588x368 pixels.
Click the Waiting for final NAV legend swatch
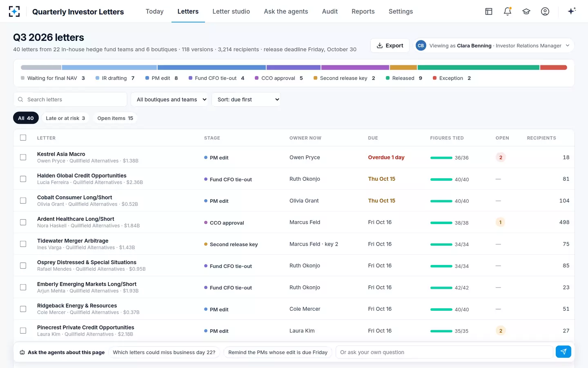23,78
